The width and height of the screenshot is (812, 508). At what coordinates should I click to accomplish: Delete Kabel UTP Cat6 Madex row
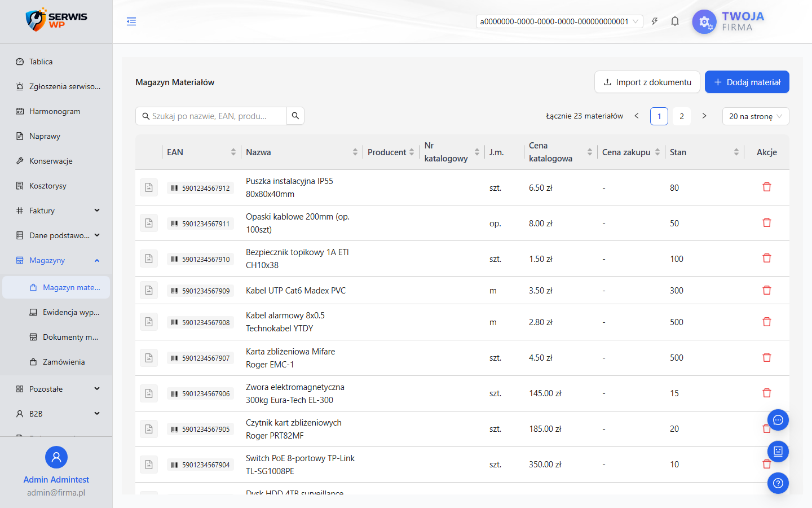point(767,290)
